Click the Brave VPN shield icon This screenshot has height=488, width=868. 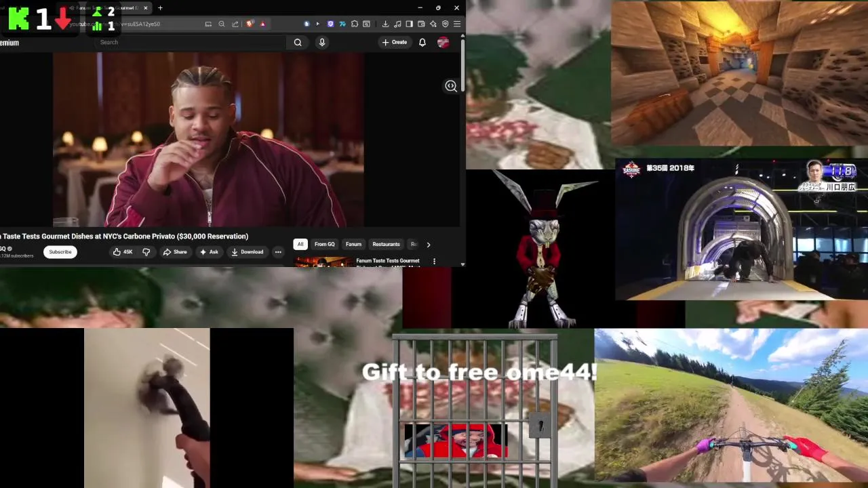445,24
